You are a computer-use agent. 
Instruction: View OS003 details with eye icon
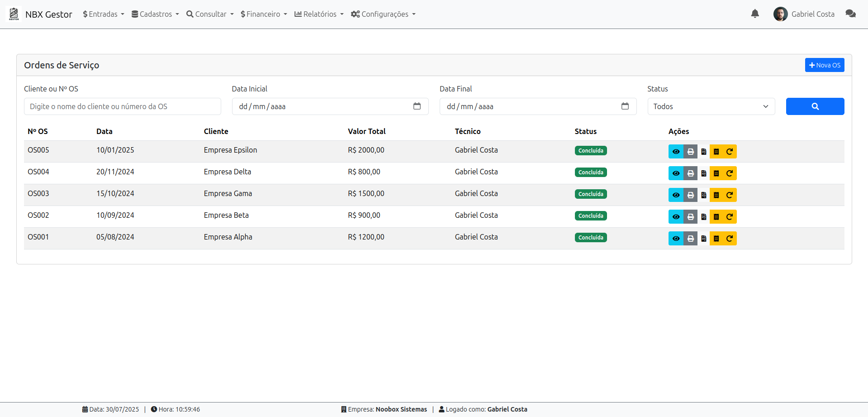[x=676, y=195]
